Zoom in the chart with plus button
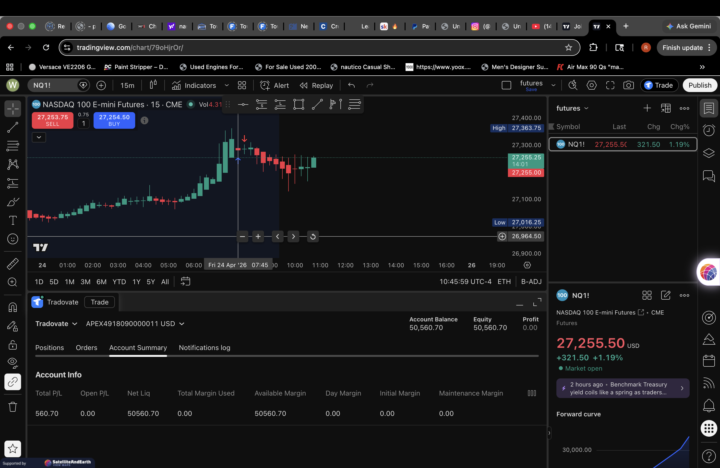Viewport: 720px width, 468px height. 258,237
